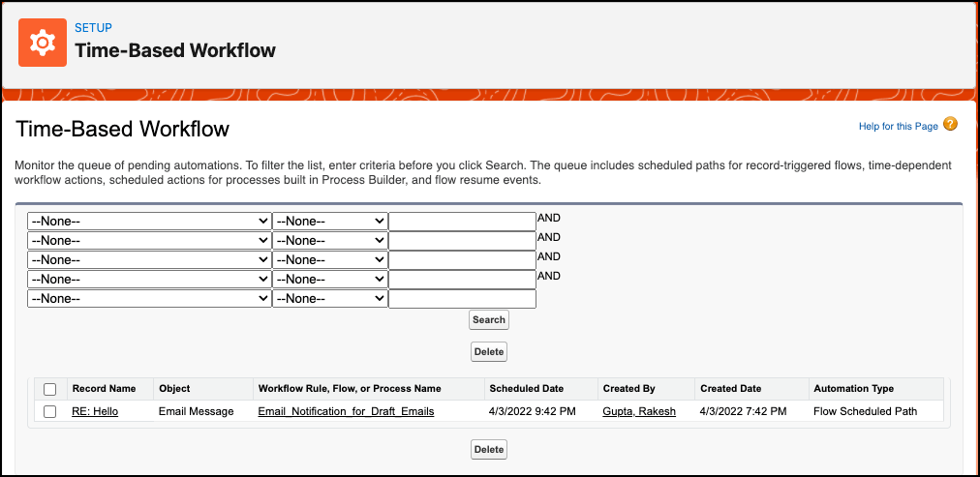
Task: Open the Email_Notification_for_Draft_Emails flow link
Action: (x=346, y=411)
